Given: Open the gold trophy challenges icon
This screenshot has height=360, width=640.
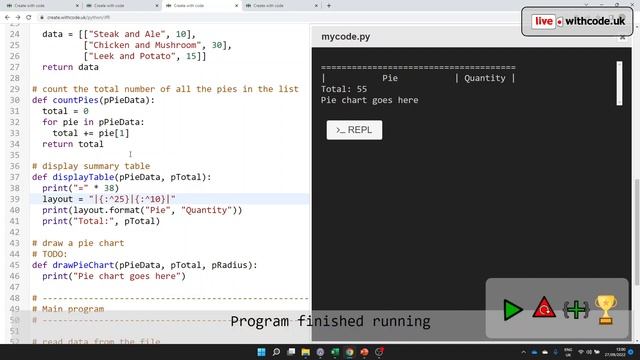Looking at the screenshot, I should click(606, 310).
